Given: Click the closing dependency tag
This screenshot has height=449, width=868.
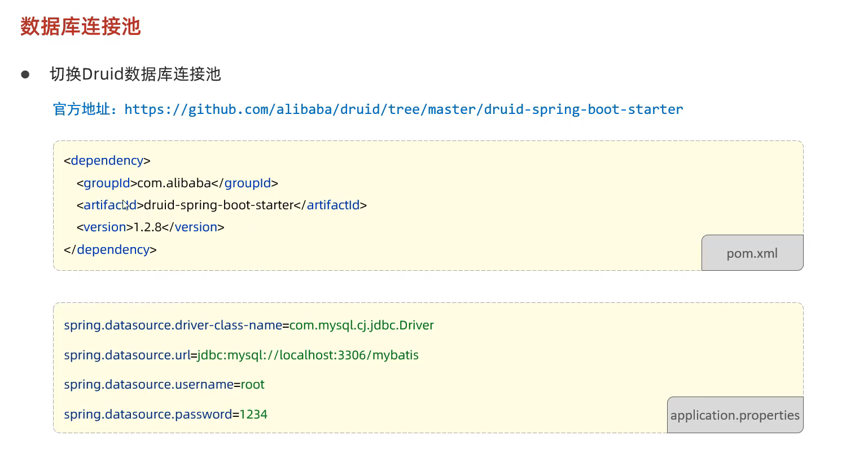Looking at the screenshot, I should [111, 250].
